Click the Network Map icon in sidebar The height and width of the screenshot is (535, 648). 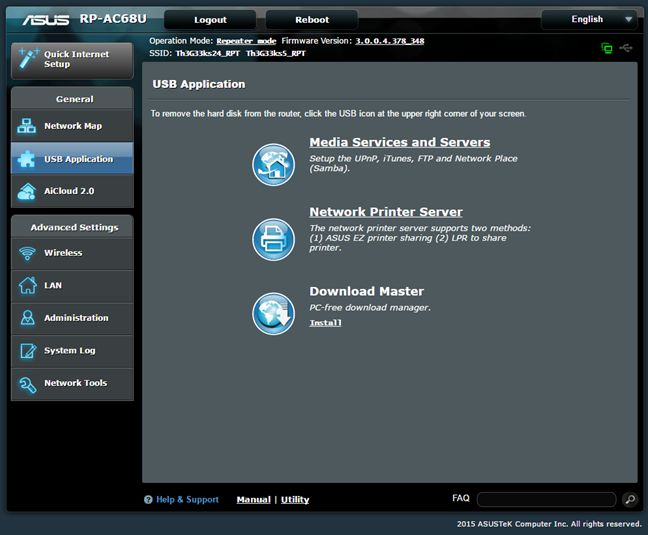point(26,126)
